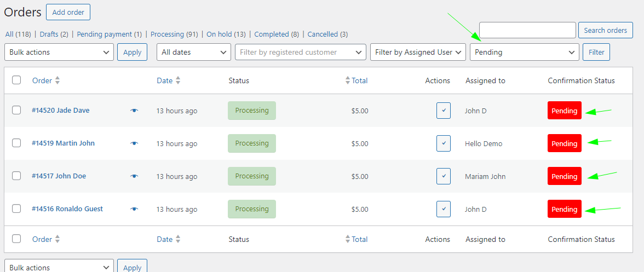Screen dimensions: 644x272
Task: Switch to the Completed (8) orders view
Action: [x=277, y=34]
